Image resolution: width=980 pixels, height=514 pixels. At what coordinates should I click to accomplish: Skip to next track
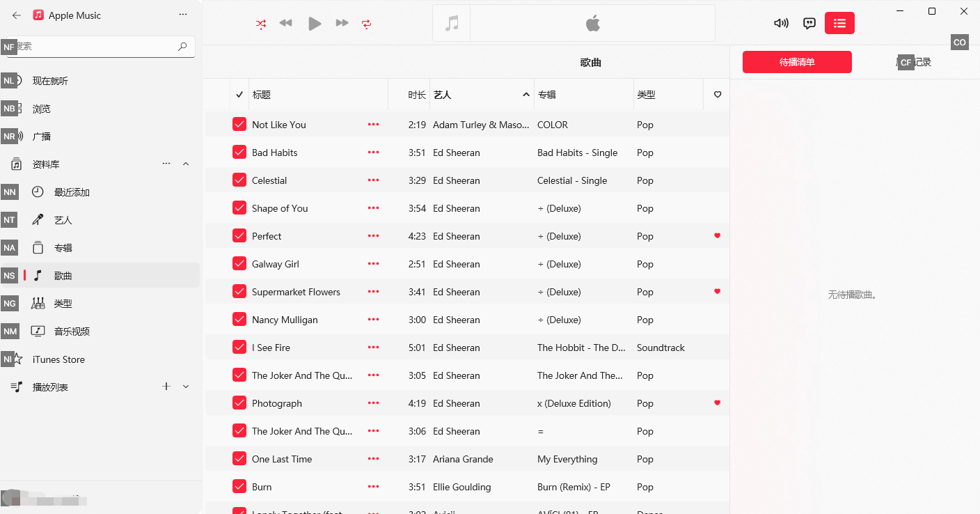click(x=342, y=24)
